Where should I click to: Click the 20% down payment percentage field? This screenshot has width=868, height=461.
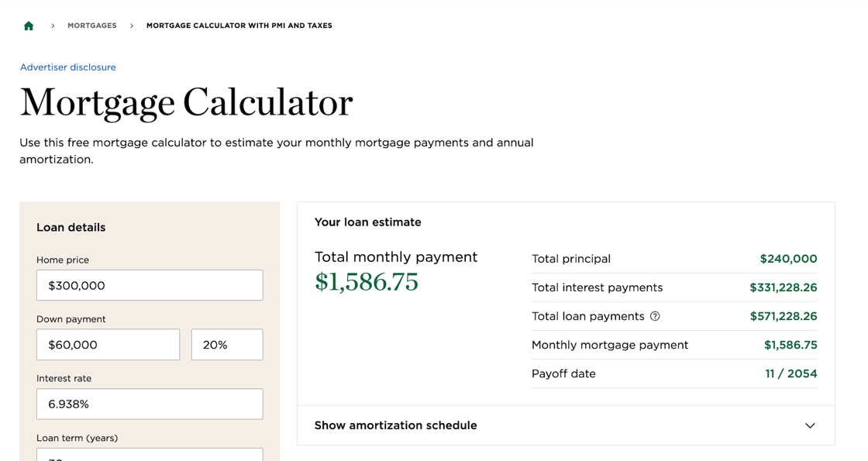pos(227,345)
